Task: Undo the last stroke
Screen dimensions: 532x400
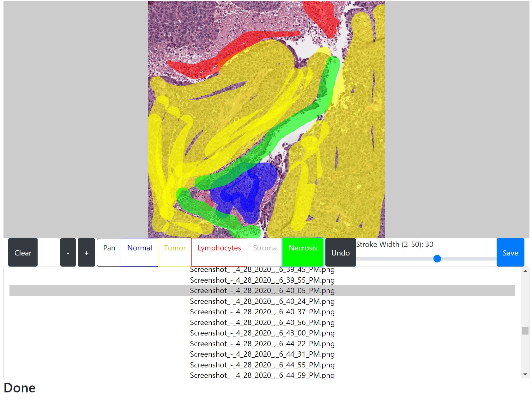Action: 341,252
